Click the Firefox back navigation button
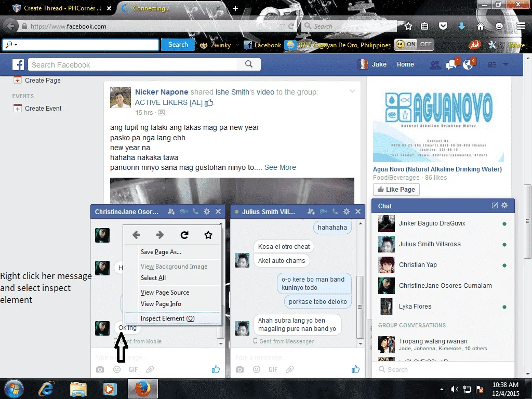Image resolution: width=532 pixels, height=399 pixels. click(10, 26)
